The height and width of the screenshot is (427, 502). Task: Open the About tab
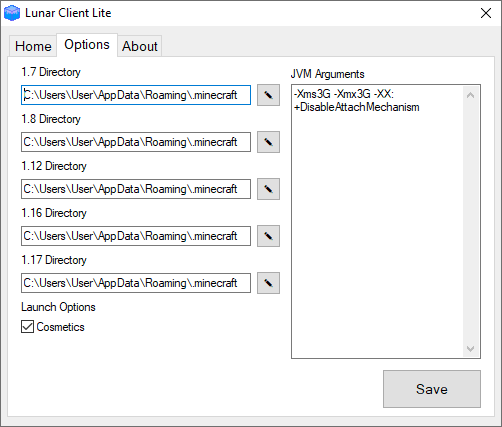140,46
